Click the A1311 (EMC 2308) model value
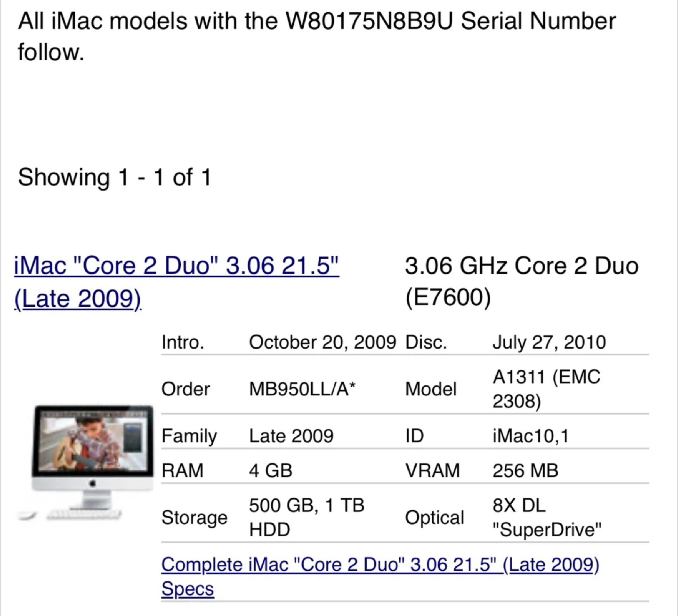Image resolution: width=678 pixels, height=616 pixels. (x=546, y=389)
